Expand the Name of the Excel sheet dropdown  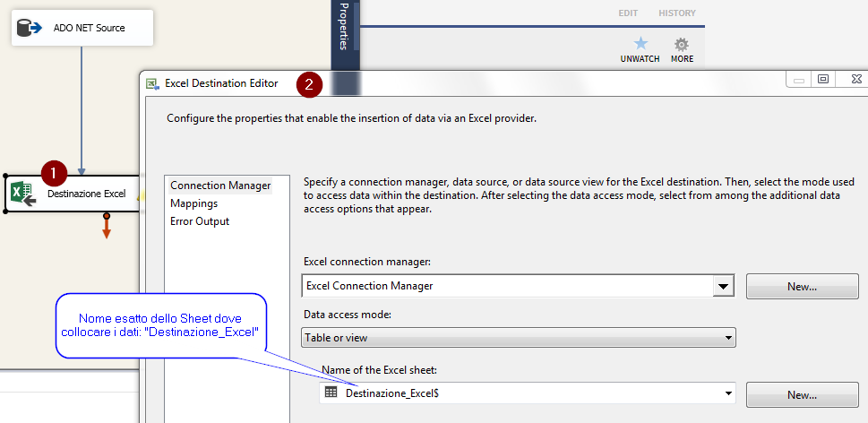coord(727,393)
